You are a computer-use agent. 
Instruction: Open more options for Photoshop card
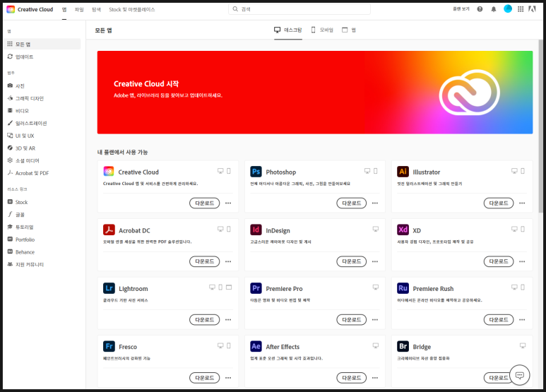point(374,203)
